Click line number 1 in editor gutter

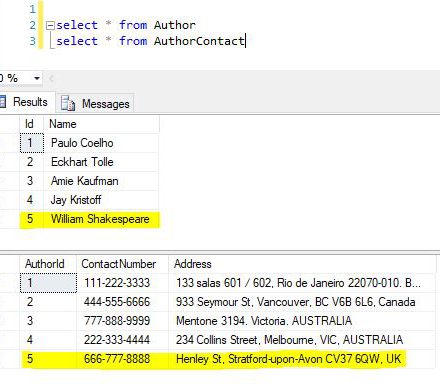(x=32, y=9)
